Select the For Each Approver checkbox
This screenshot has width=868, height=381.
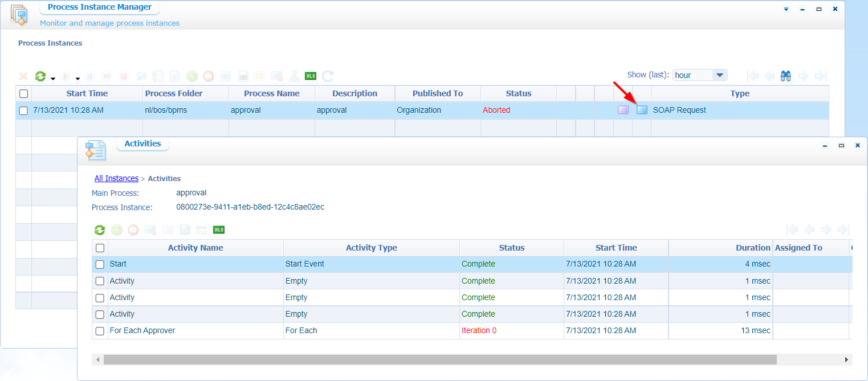(x=100, y=331)
